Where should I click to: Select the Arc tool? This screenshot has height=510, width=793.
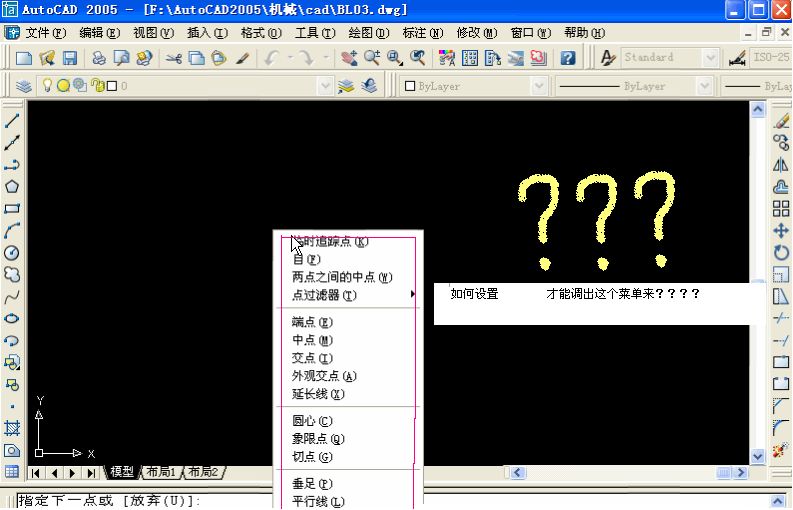(12, 231)
